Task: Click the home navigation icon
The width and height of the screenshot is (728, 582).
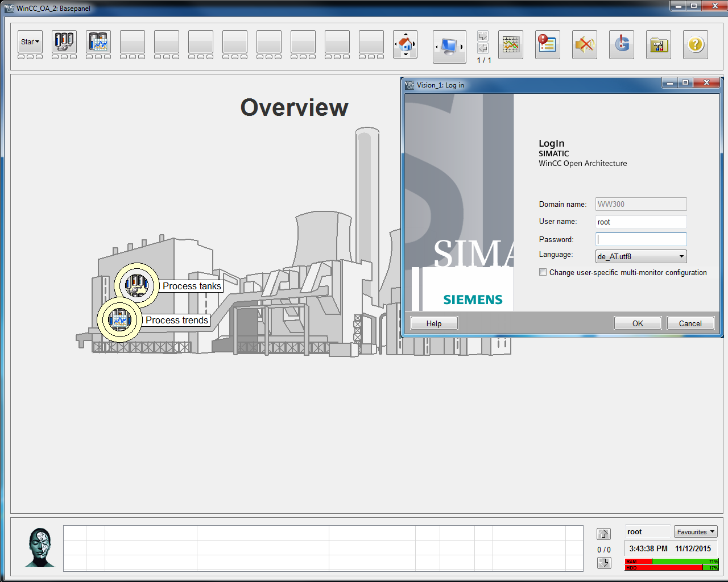Action: (x=406, y=44)
